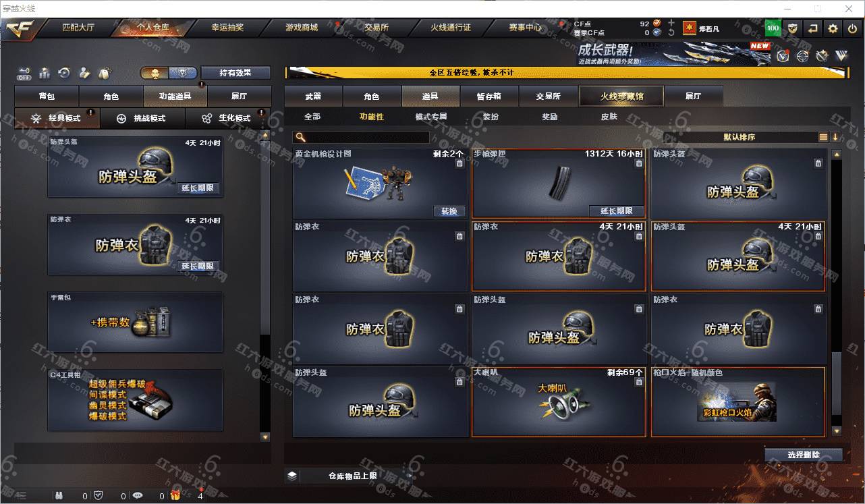This screenshot has height=504, width=865.
Task: Click the return arrow icon in top bar
Action: click(x=813, y=28)
